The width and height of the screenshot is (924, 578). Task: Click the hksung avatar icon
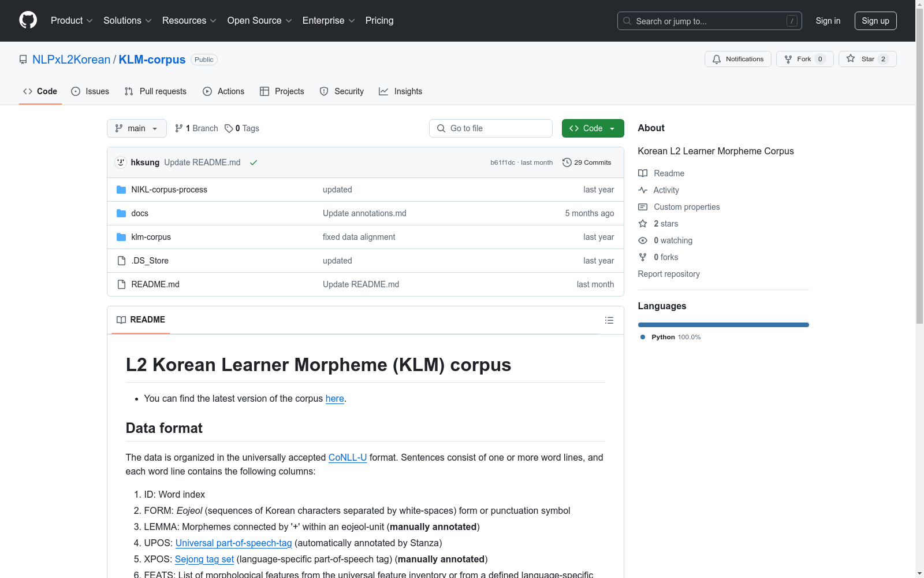click(121, 162)
